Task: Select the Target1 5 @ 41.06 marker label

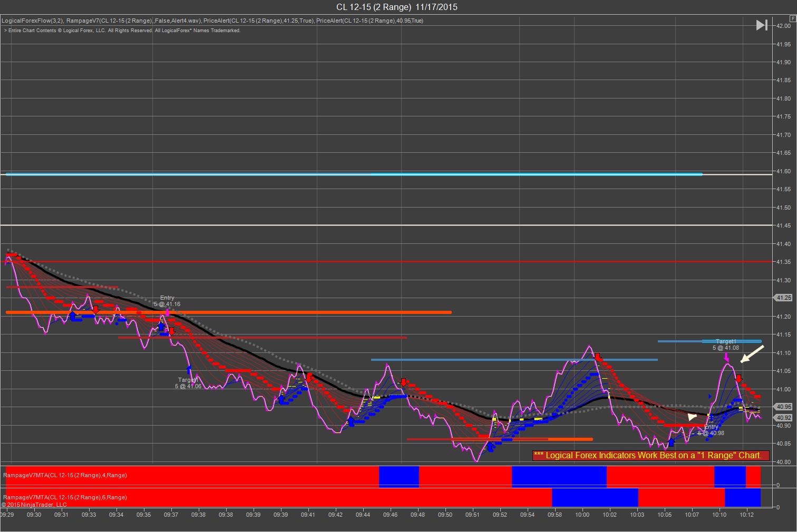Action: click(x=188, y=383)
